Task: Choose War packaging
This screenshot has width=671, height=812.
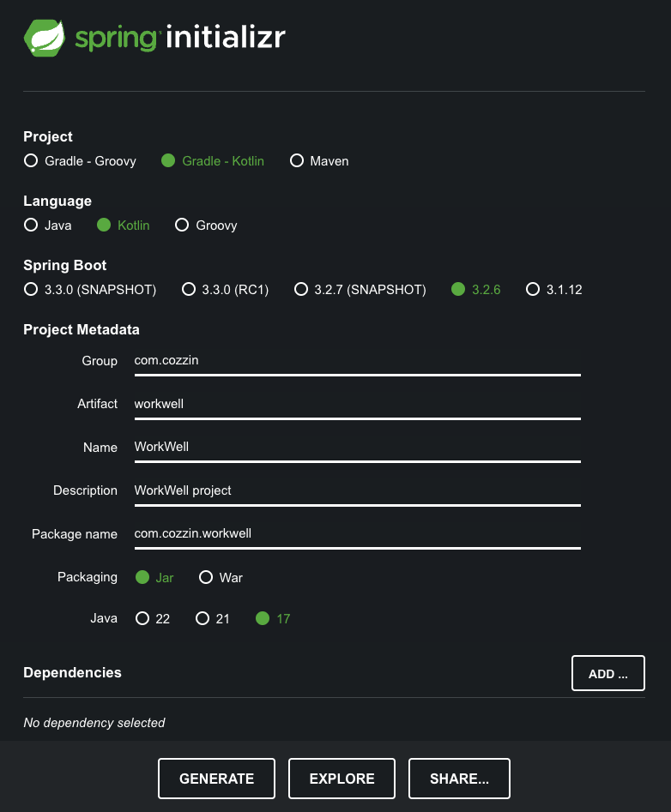Action: [221, 577]
